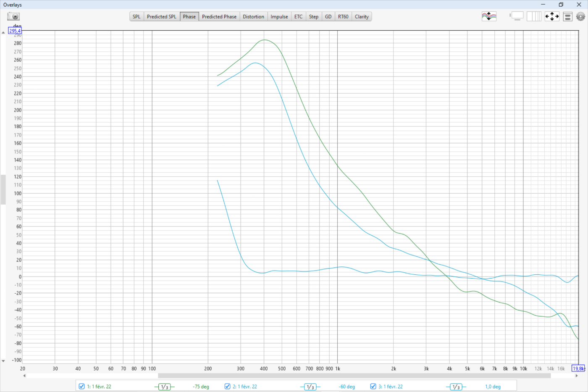Image resolution: width=588 pixels, height=392 pixels.
Task: Show the Distortion graph
Action: 253,17
